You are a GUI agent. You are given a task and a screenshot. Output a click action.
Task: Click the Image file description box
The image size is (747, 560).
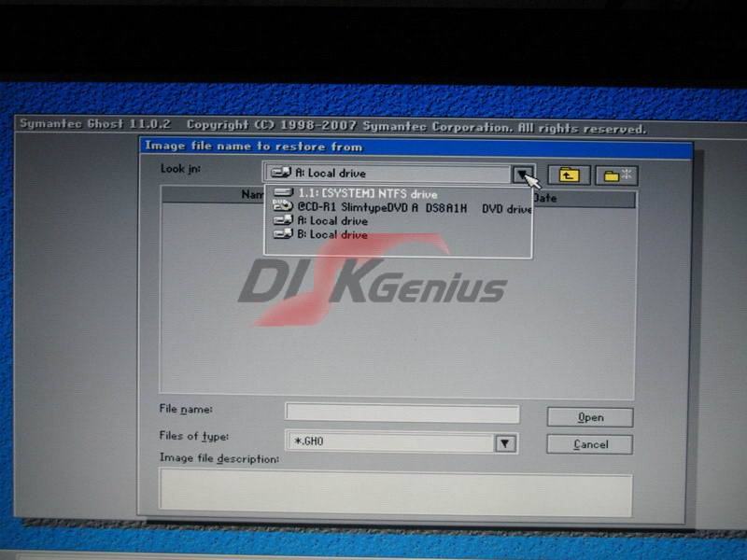[x=395, y=492]
